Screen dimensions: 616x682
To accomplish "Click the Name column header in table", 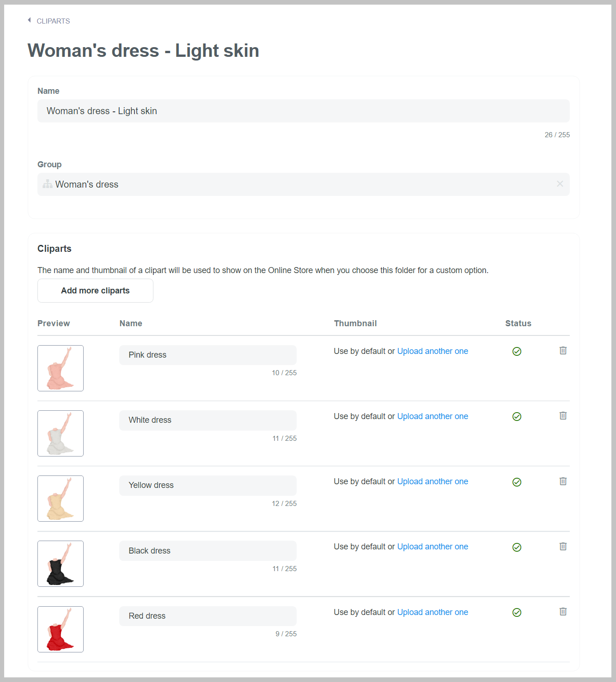I will (x=131, y=323).
